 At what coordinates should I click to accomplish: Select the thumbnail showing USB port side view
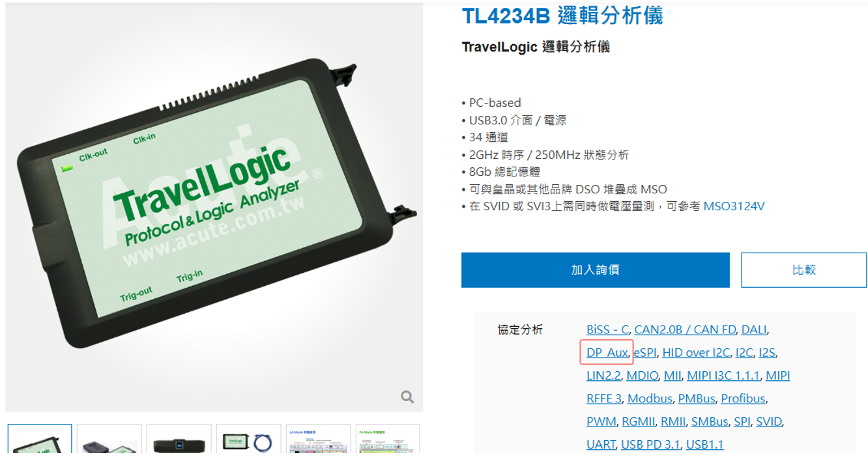179,439
